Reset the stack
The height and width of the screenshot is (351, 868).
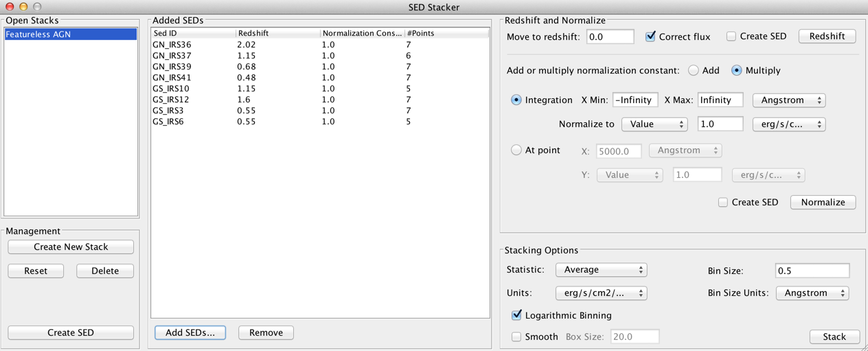(36, 271)
